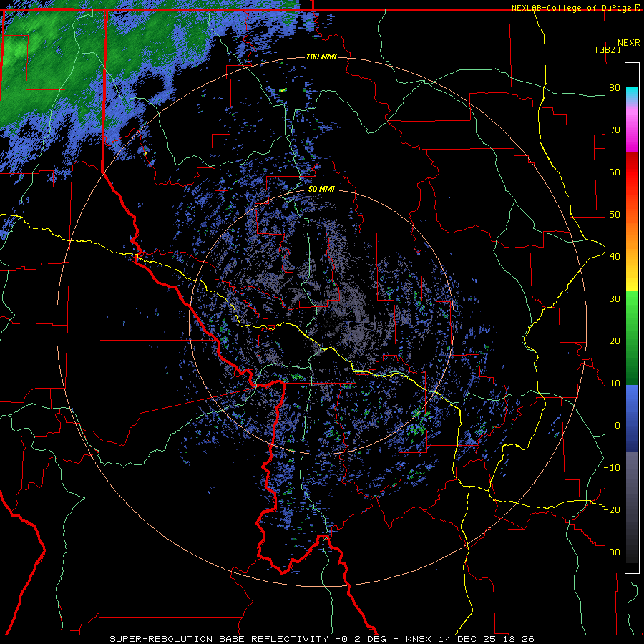Image resolution: width=644 pixels, height=644 pixels.
Task: Click the cyan top of the color bar
Action: 632,94
